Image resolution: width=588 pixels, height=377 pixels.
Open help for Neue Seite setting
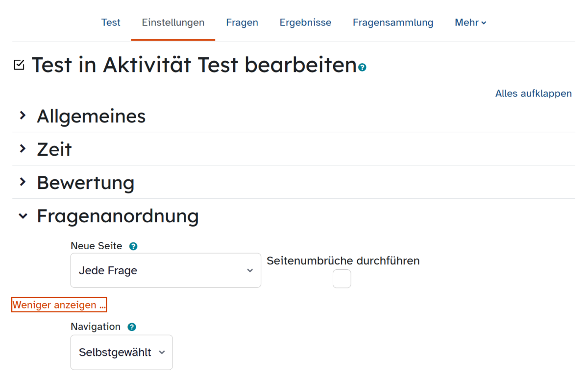pos(133,246)
